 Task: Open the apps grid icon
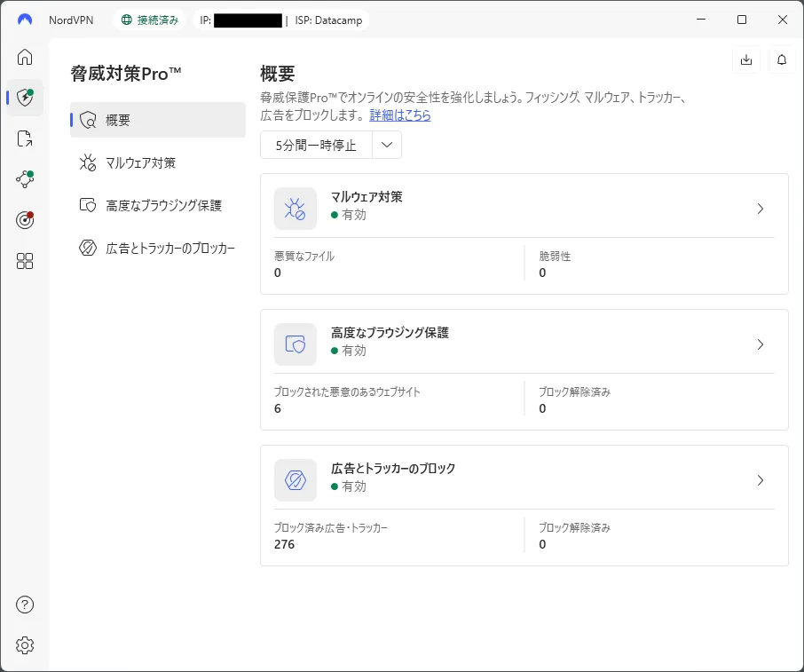click(25, 261)
